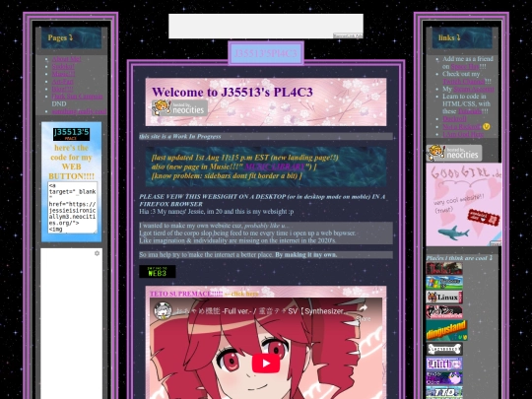532x399 pixels.
Task: Click the Windows XP style badge
Action: (x=444, y=283)
